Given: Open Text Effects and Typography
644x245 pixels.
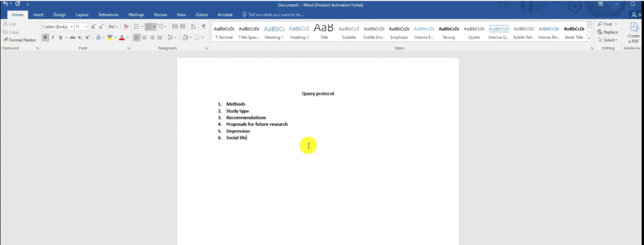Looking at the screenshot, I should pos(98,37).
